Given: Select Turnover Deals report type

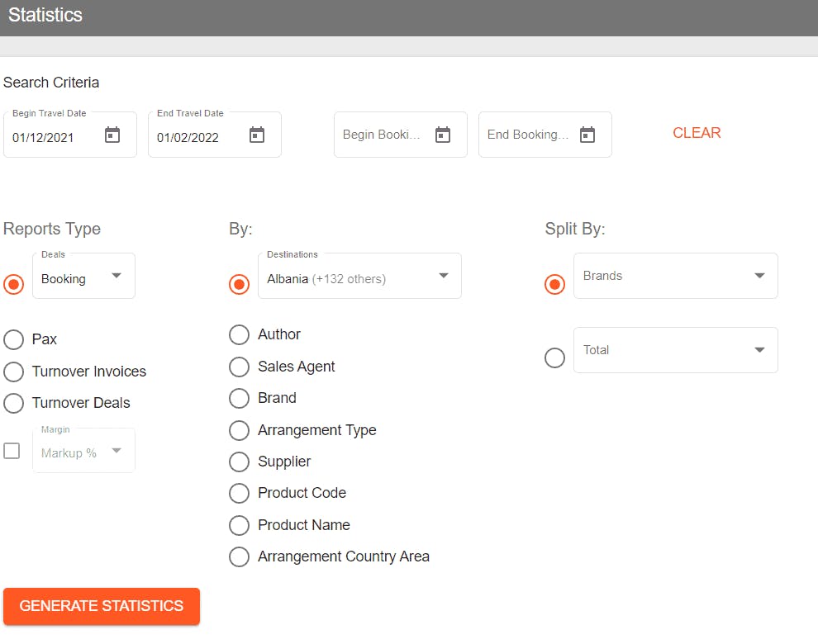Looking at the screenshot, I should (x=14, y=403).
